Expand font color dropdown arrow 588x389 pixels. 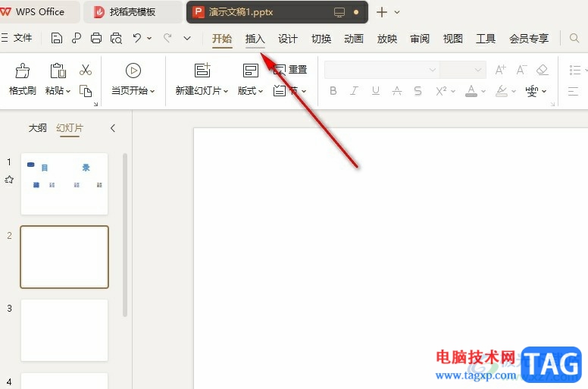[x=483, y=91]
